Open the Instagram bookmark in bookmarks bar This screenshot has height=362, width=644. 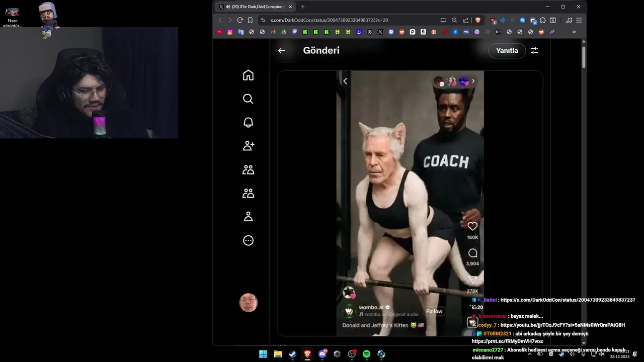pyautogui.click(x=230, y=32)
